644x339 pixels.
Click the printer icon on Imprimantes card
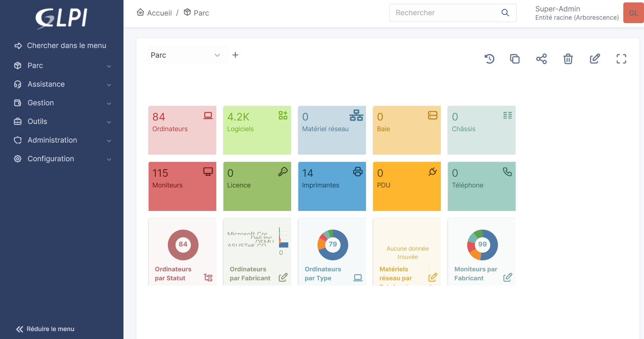(x=358, y=172)
